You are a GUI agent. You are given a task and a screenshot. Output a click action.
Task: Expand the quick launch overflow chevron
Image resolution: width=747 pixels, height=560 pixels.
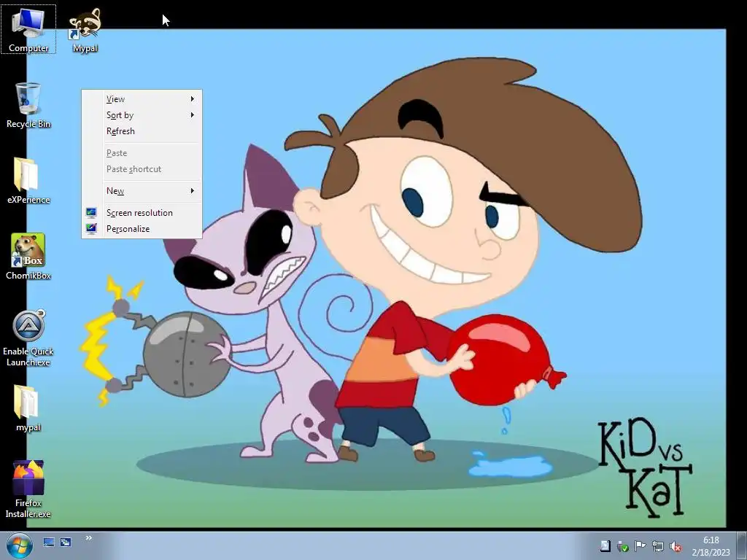[88, 538]
